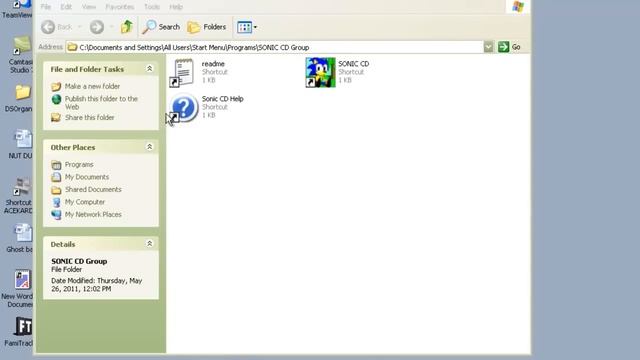Go up one folder level

(x=127, y=27)
